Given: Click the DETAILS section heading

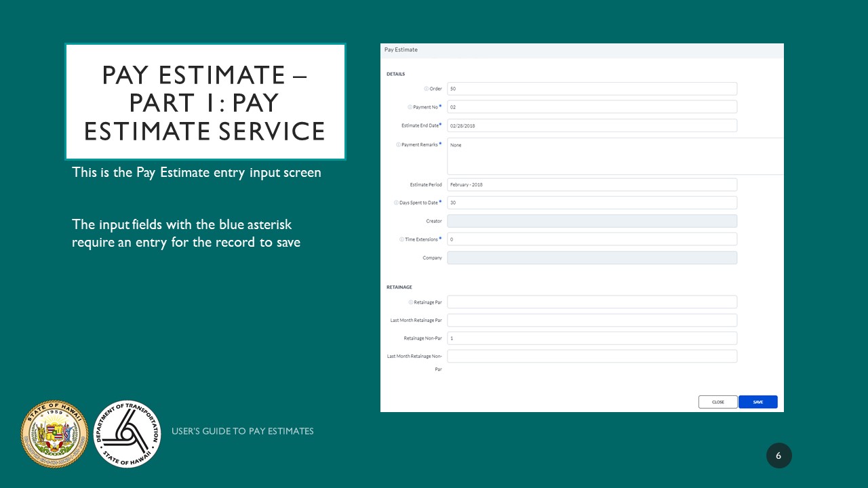Looking at the screenshot, I should [395, 74].
